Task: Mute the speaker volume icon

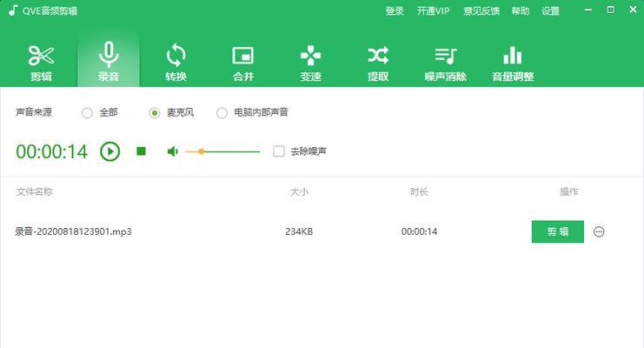Action: [172, 151]
